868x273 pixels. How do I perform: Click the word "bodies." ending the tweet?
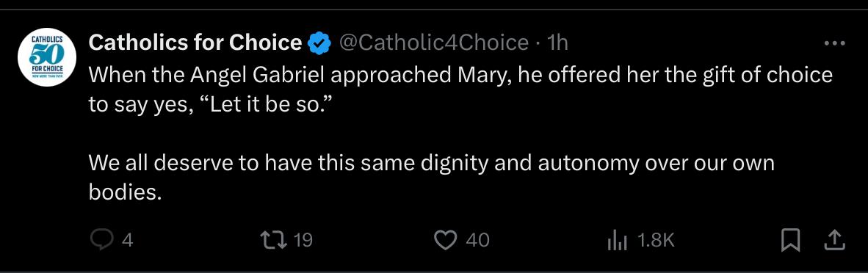(x=125, y=192)
